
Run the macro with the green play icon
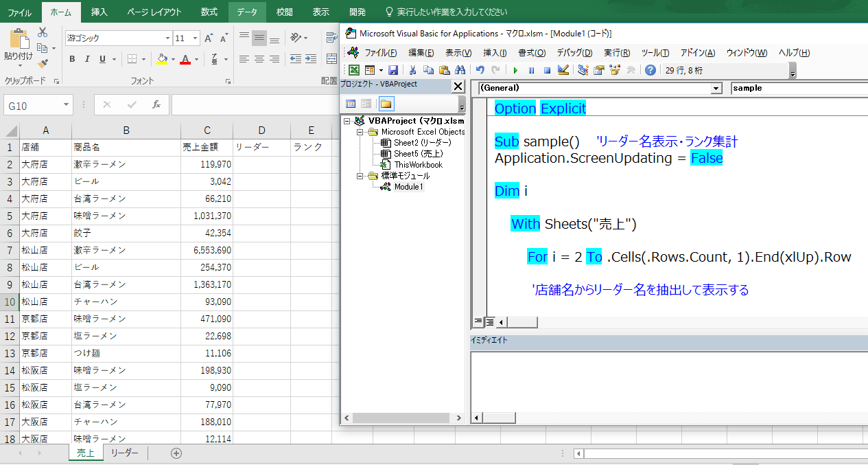[515, 70]
